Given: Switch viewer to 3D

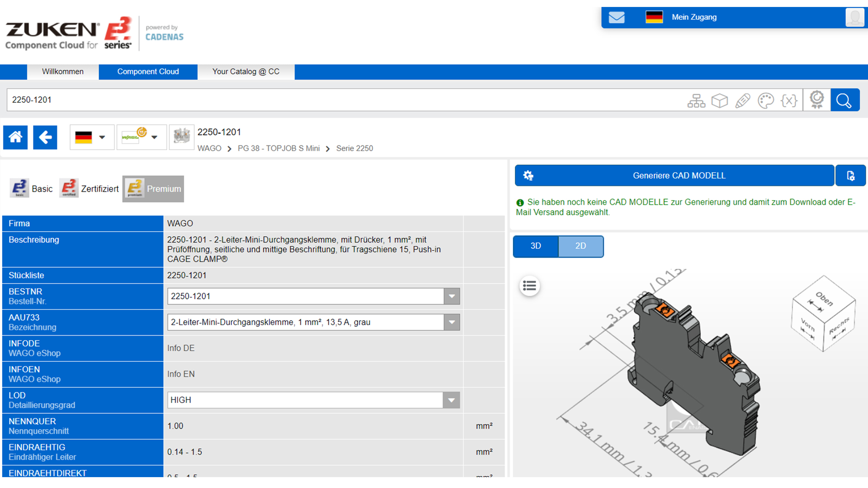Looking at the screenshot, I should point(536,246).
